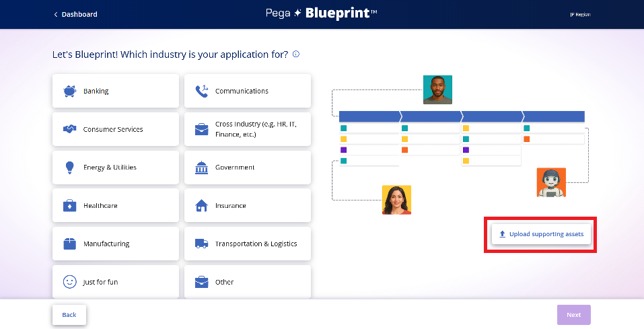
Task: Click the Healthcare medical kit icon
Action: (69, 205)
